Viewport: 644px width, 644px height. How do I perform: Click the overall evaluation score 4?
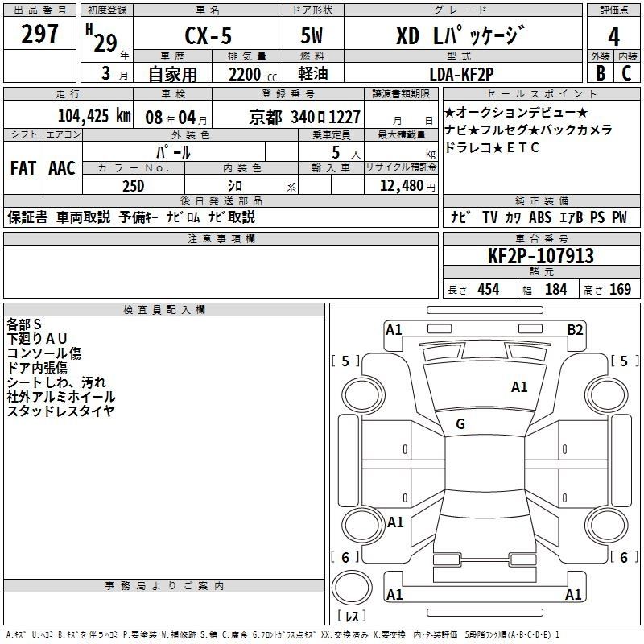(613, 36)
